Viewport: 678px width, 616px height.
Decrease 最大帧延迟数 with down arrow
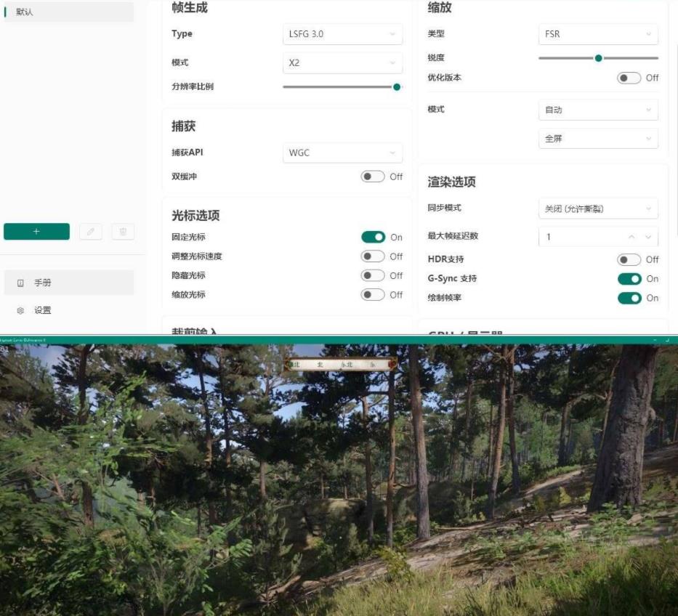tap(647, 237)
